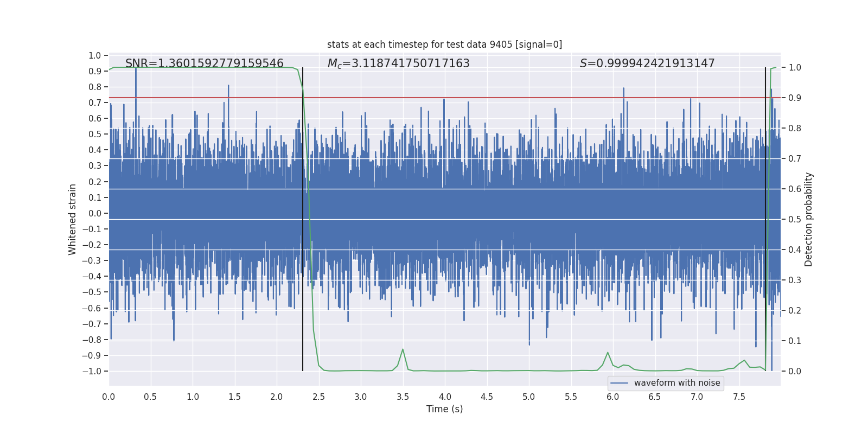
Task: Click the 'Whitened strain' axis label
Action: click(x=73, y=219)
